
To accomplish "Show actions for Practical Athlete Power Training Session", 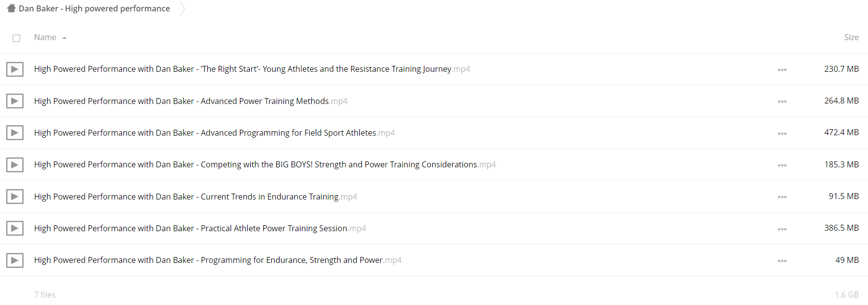I will click(x=782, y=229).
